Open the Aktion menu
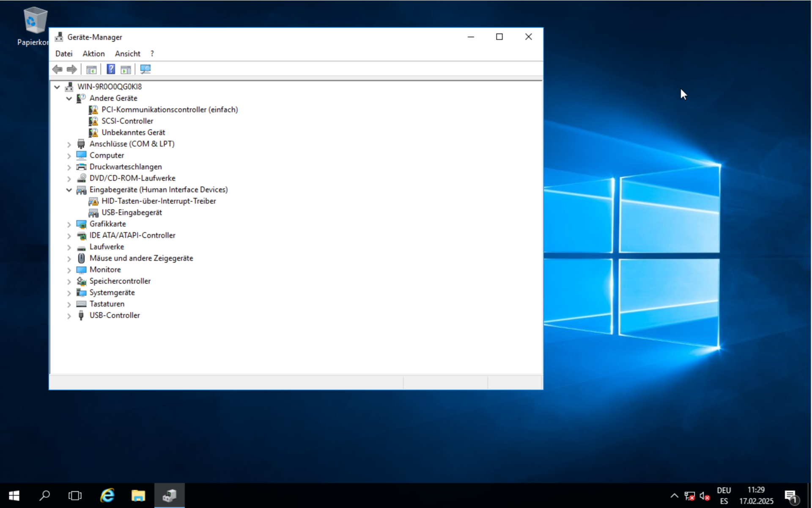Screen dimensions: 812x508 (93, 54)
